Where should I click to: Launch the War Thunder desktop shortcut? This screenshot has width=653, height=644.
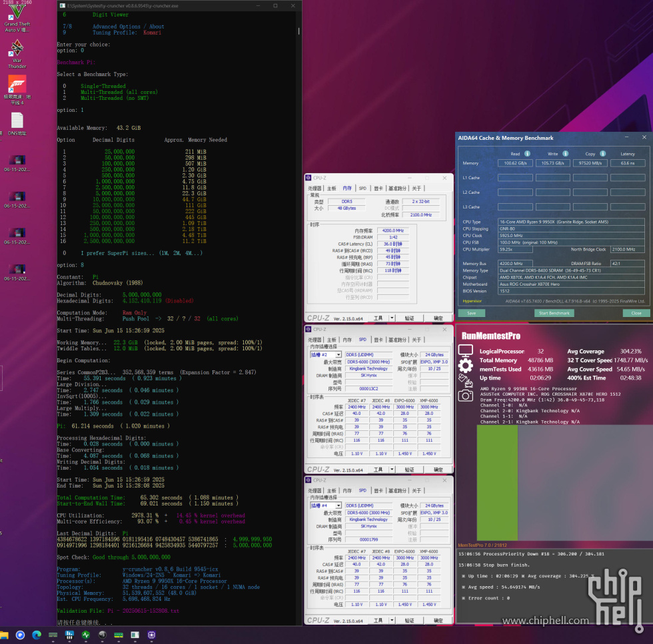pyautogui.click(x=17, y=54)
